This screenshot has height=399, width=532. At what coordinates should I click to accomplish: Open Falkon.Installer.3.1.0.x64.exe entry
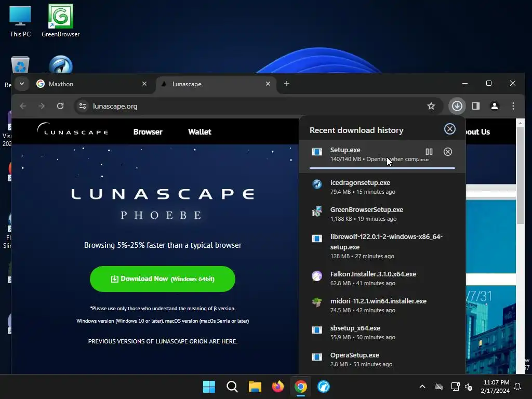pos(382,278)
